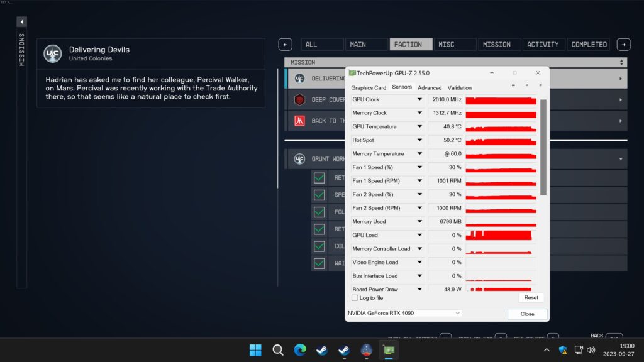
Task: Click the Close button in GPU-Z
Action: pos(528,314)
